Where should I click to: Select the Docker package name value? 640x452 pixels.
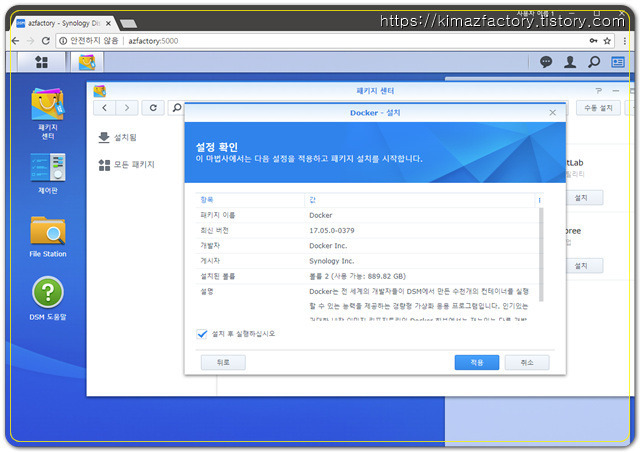[320, 215]
